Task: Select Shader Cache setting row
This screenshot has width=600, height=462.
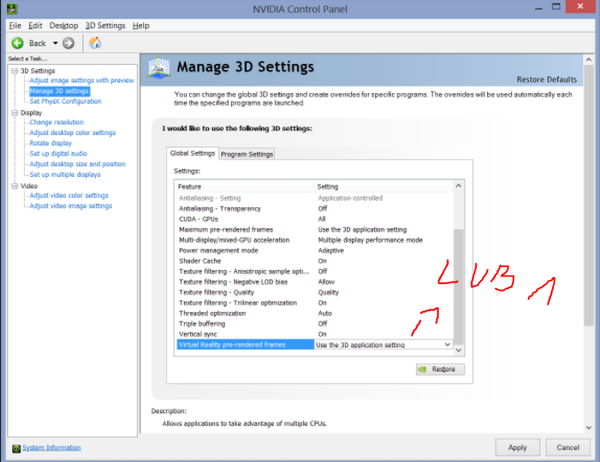Action: pos(315,261)
